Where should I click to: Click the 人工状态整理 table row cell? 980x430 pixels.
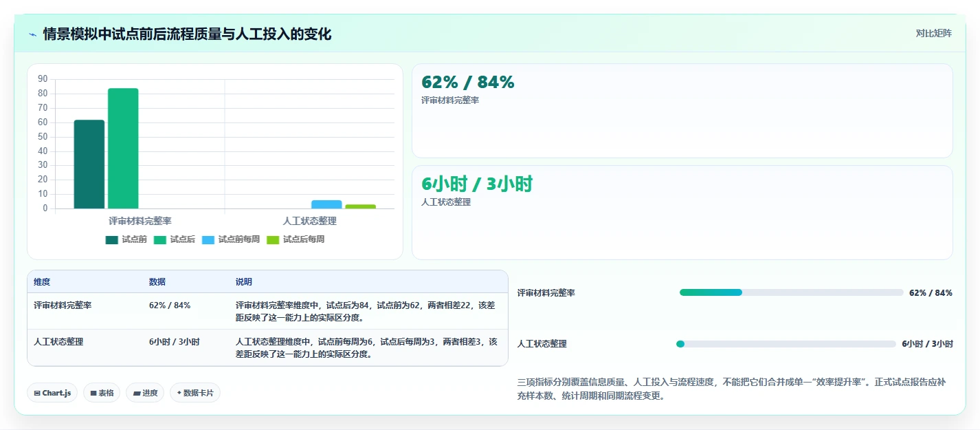coord(58,341)
